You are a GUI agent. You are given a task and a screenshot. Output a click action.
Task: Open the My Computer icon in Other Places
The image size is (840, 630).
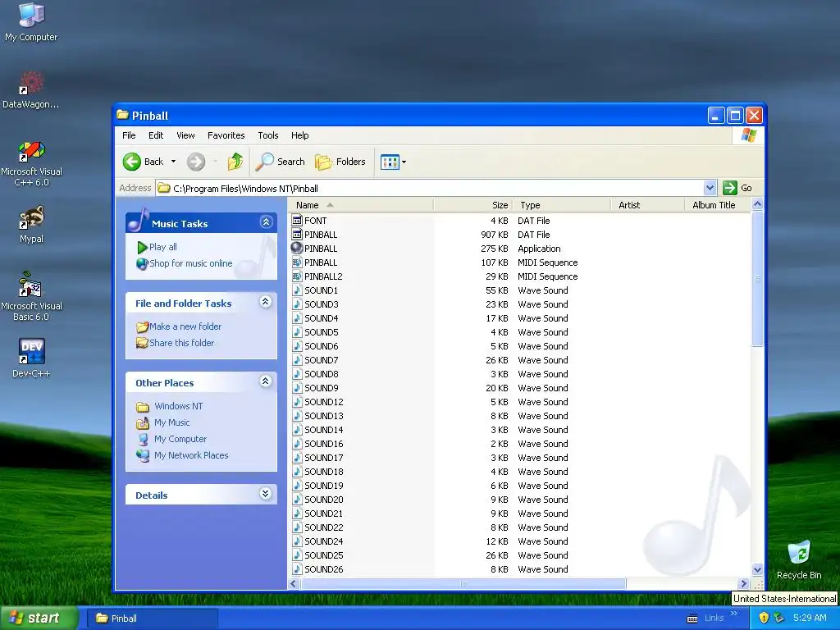coord(143,440)
